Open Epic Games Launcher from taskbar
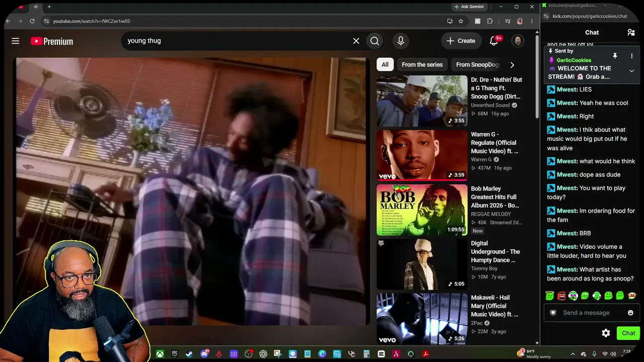Image resolution: width=644 pixels, height=362 pixels. click(175, 354)
